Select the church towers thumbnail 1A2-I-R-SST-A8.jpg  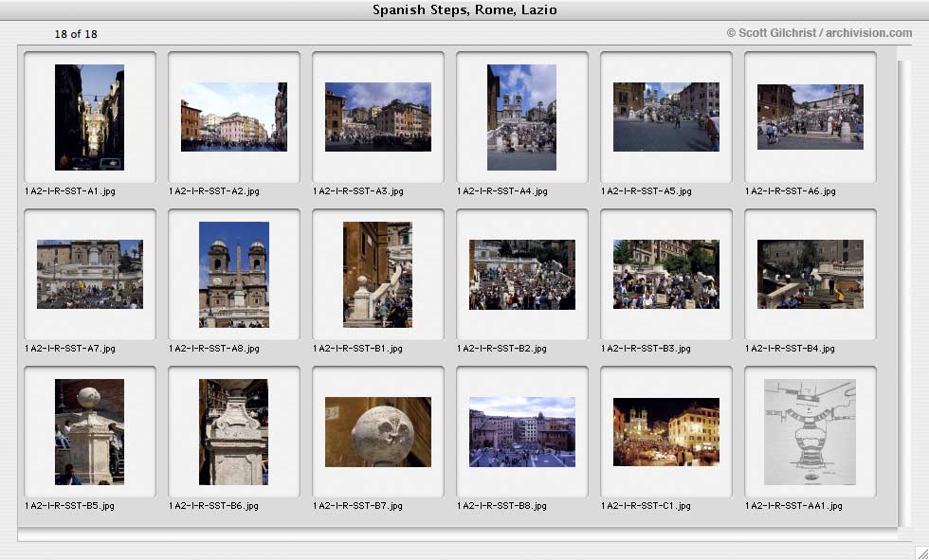[234, 275]
